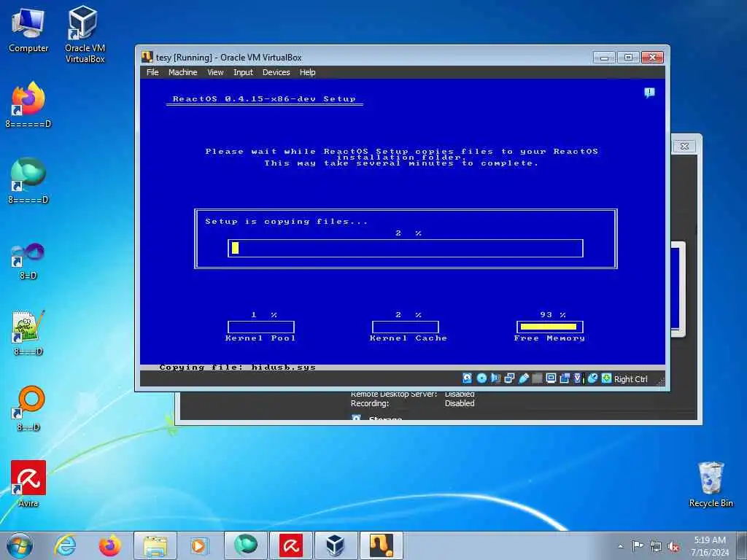Launch Firefox from the taskbar
Screen dimensions: 747x560
coord(110,545)
